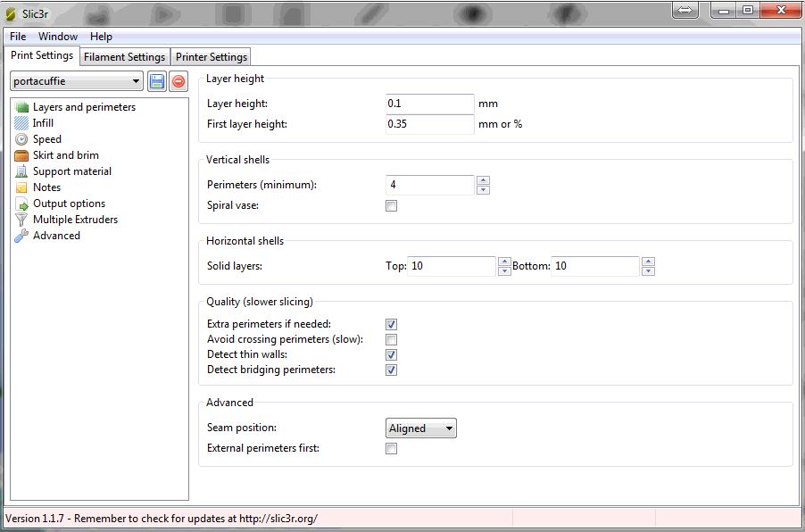
Task: Open the File menu
Action: pyautogui.click(x=18, y=37)
